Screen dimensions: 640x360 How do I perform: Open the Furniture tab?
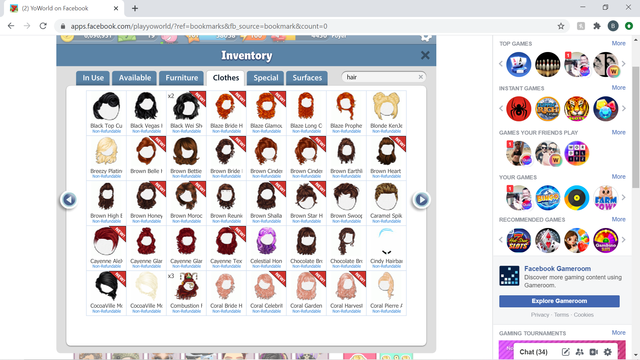tap(182, 78)
